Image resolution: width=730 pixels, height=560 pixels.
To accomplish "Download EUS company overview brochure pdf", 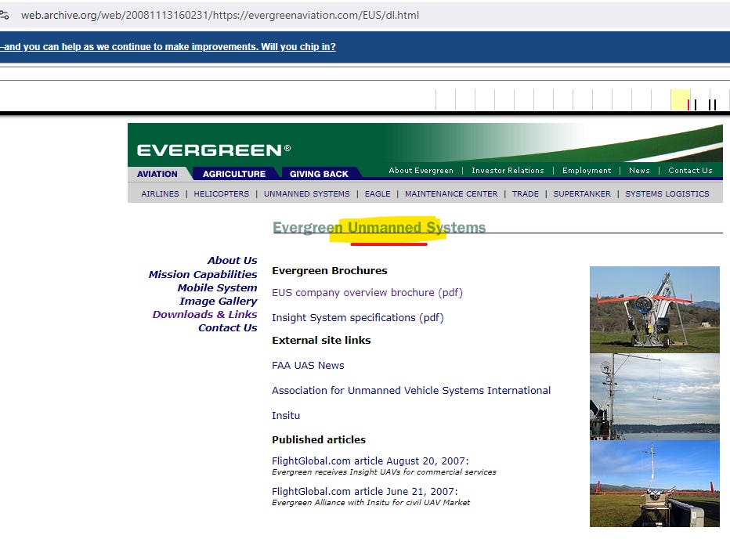I will (367, 292).
